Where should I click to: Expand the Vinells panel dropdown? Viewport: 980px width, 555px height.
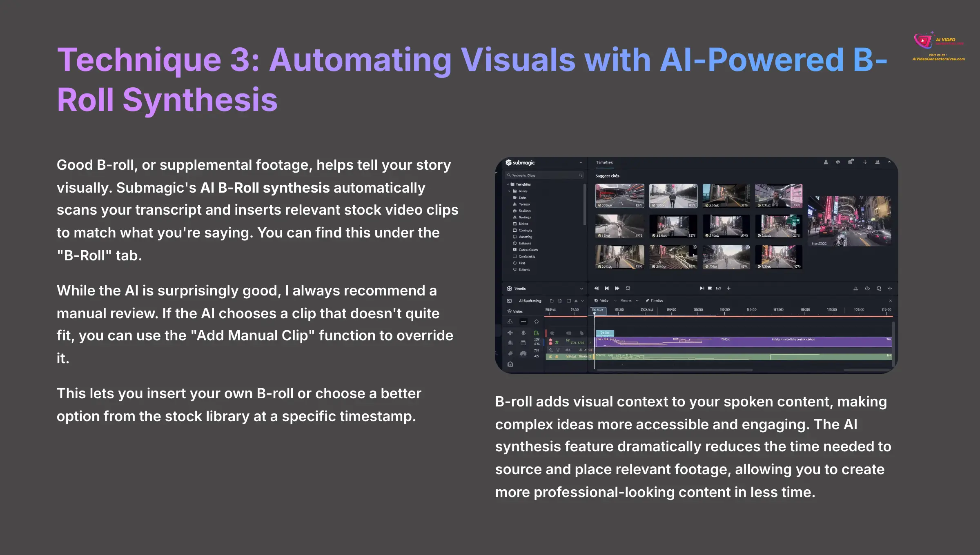(x=581, y=289)
